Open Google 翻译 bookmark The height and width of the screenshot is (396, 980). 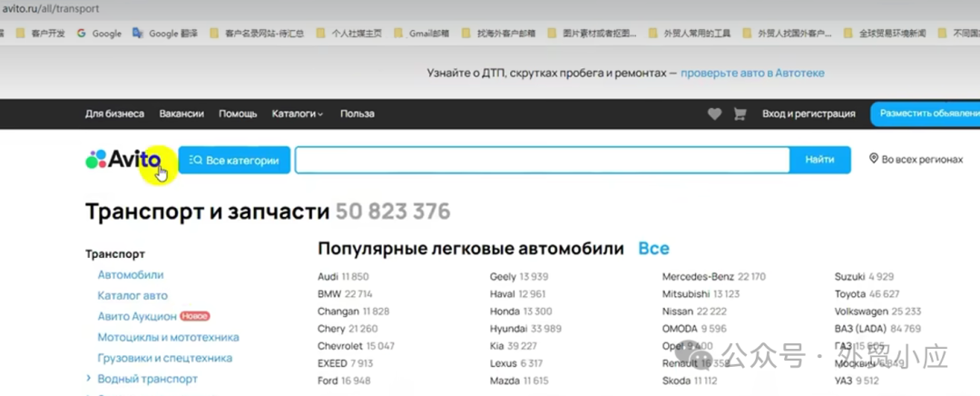165,34
